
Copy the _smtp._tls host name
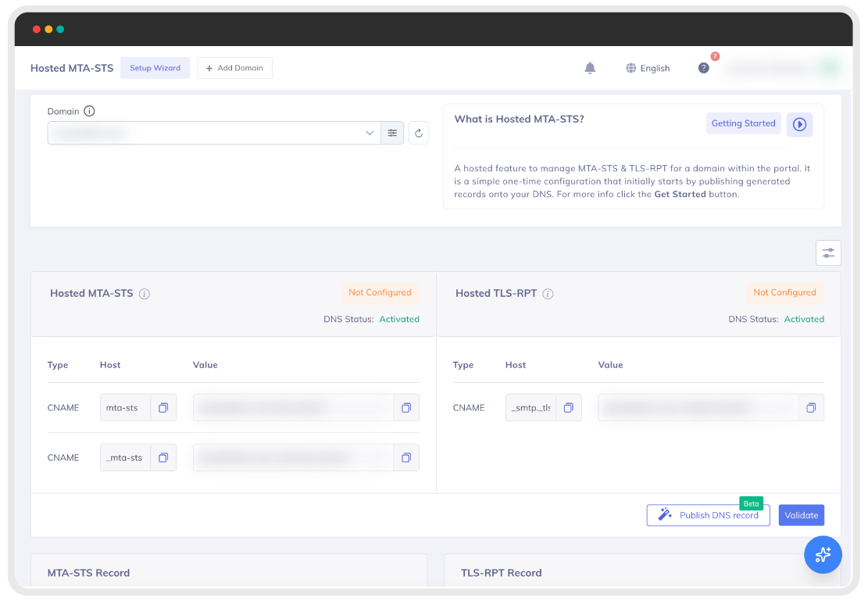(569, 408)
